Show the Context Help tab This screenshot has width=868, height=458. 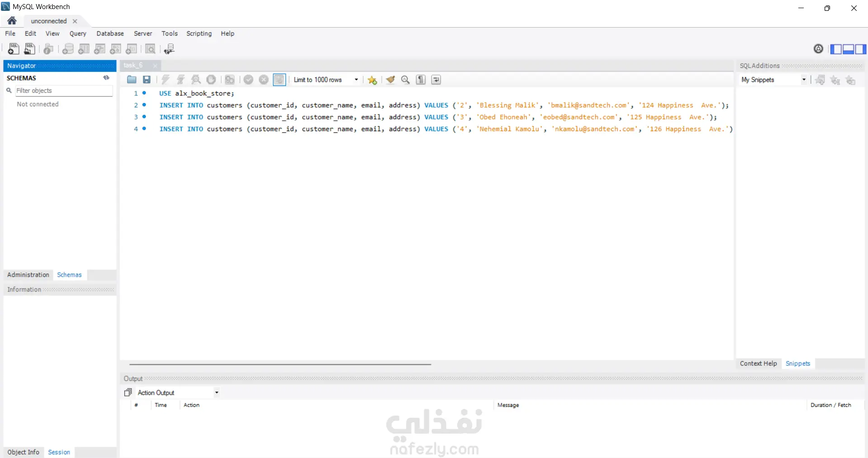pyautogui.click(x=758, y=364)
